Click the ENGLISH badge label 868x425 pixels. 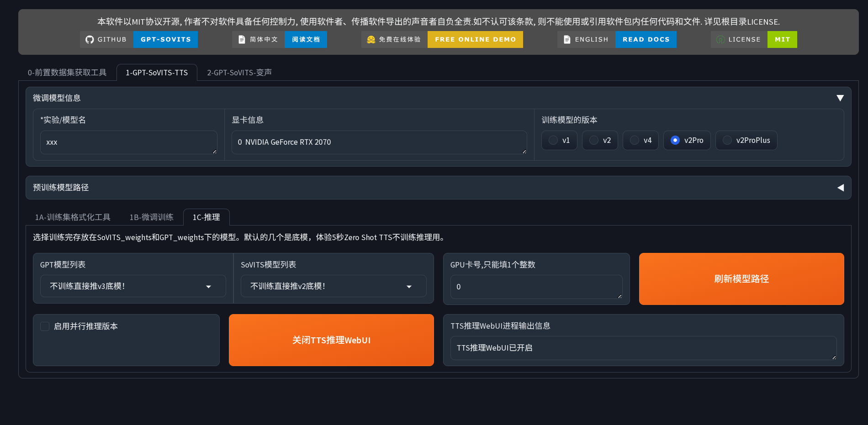[x=592, y=40]
